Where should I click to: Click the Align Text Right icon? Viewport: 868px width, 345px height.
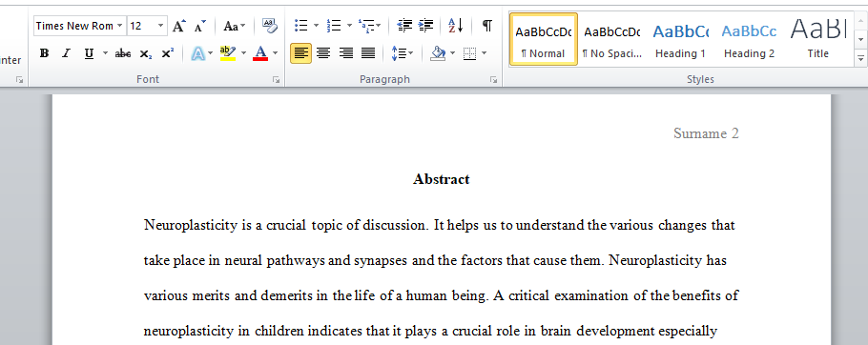point(346,53)
